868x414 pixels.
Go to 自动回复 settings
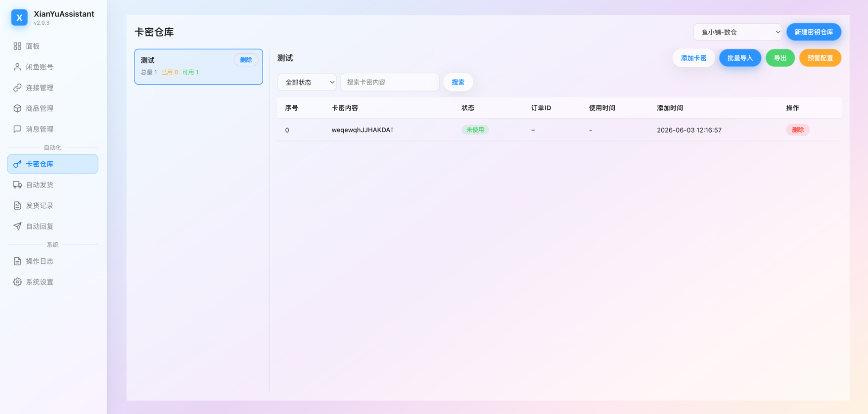(52, 226)
